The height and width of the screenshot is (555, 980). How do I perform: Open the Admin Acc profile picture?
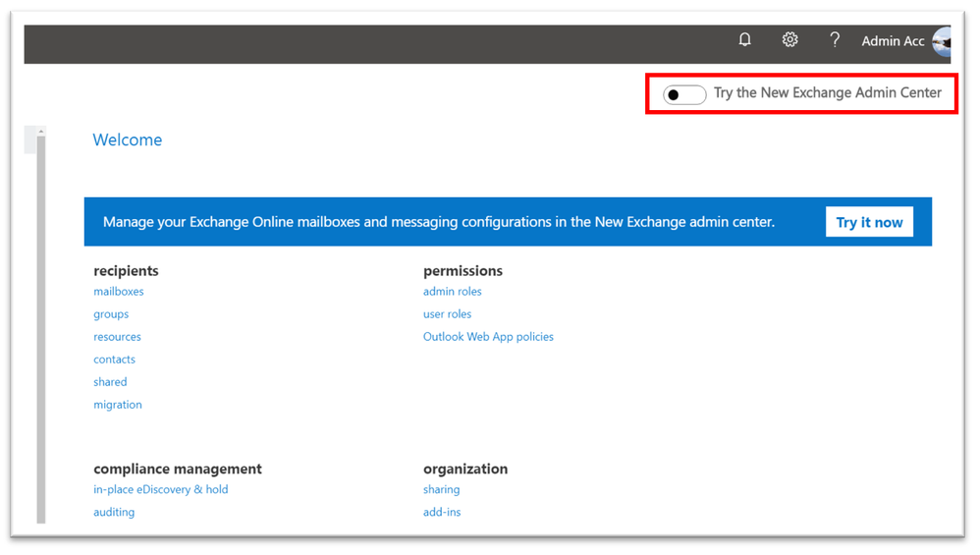pos(942,41)
